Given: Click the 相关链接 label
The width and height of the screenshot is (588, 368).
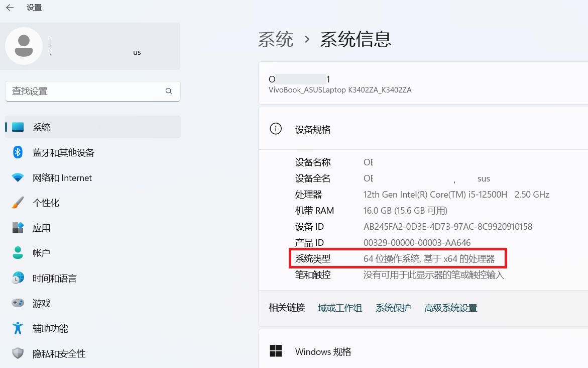Looking at the screenshot, I should click(x=287, y=308).
